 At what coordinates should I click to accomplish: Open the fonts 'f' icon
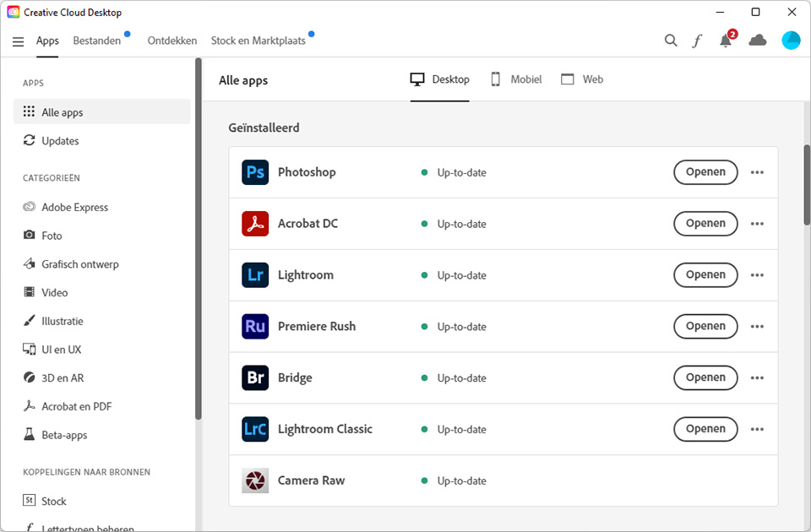pos(697,41)
